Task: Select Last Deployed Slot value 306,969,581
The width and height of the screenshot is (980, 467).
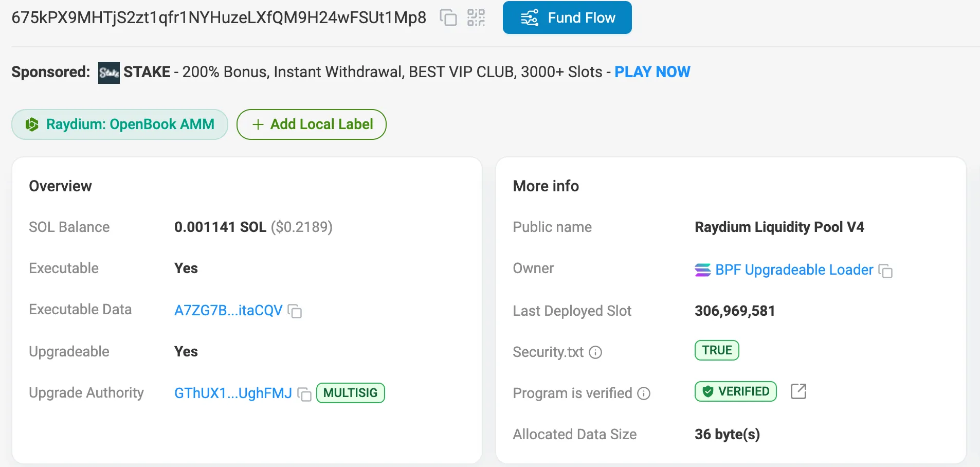Action: coord(735,311)
